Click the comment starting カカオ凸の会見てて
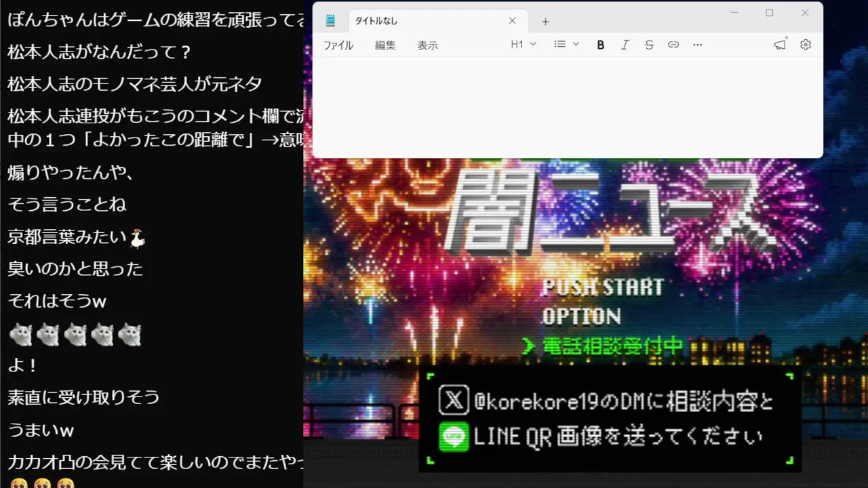This screenshot has width=868, height=488. point(155,462)
